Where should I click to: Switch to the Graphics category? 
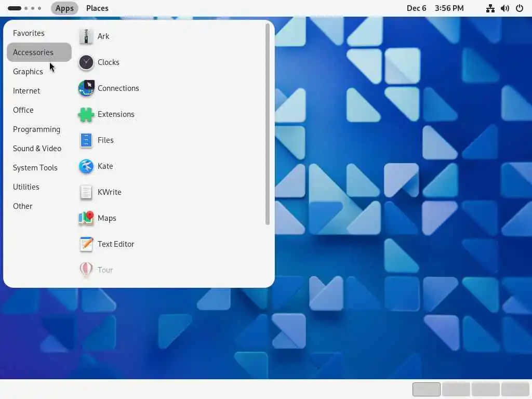tap(39, 72)
